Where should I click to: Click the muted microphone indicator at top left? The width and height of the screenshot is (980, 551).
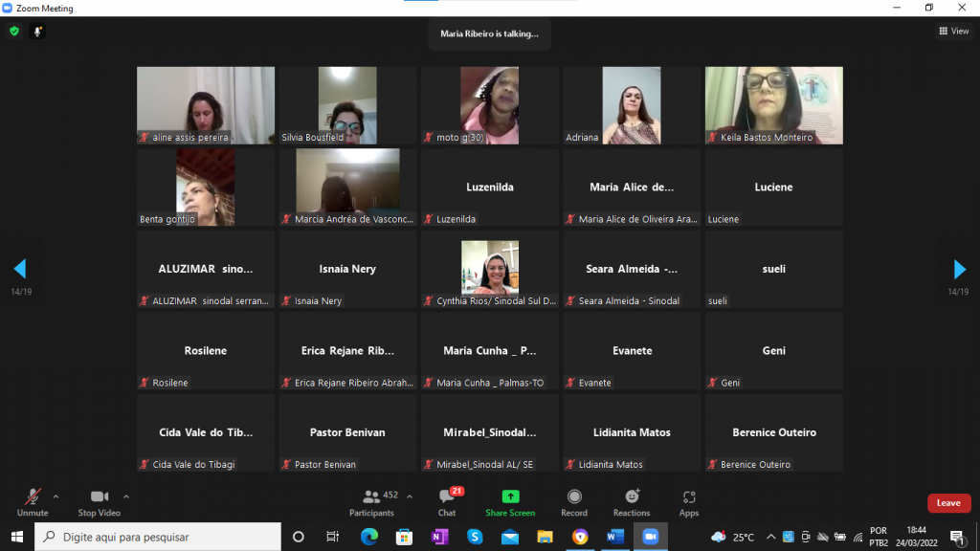pos(38,31)
